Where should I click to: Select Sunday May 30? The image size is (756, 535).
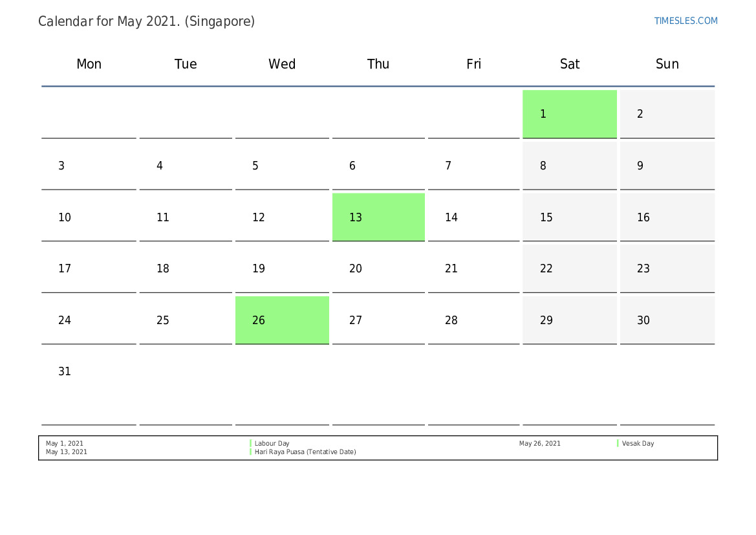pyautogui.click(x=667, y=320)
